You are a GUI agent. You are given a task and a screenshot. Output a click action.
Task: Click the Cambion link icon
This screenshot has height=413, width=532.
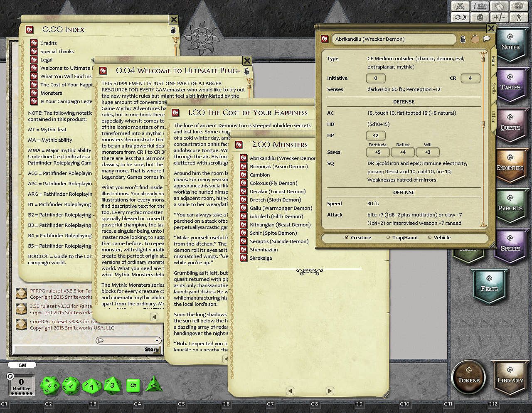[x=244, y=175]
